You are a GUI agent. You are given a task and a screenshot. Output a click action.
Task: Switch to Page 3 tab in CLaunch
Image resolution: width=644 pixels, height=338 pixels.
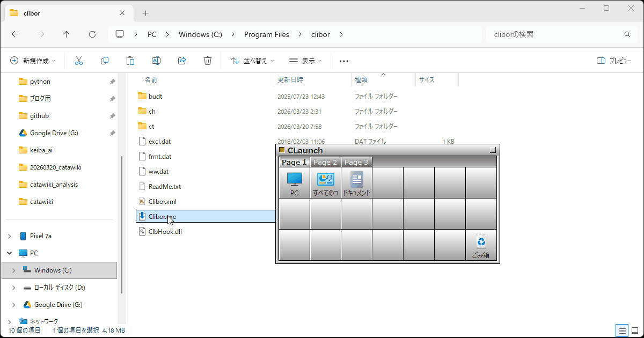coord(356,162)
